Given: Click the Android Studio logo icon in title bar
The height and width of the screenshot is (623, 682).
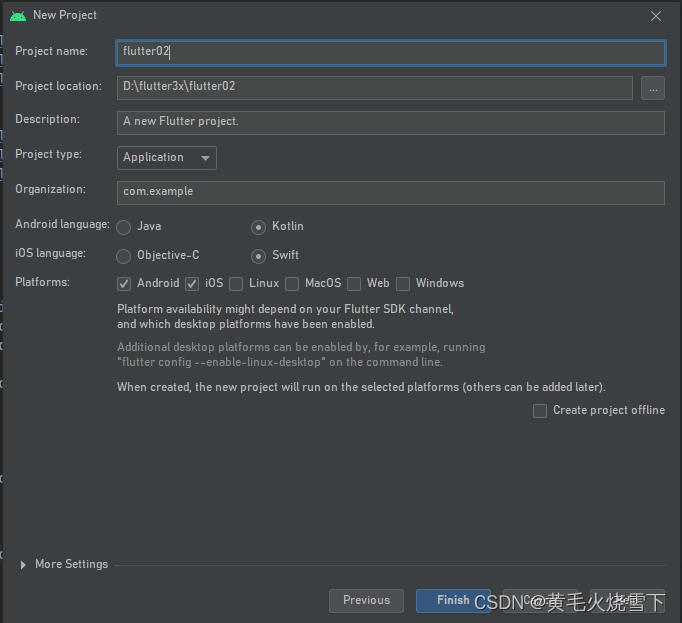Looking at the screenshot, I should coord(18,16).
